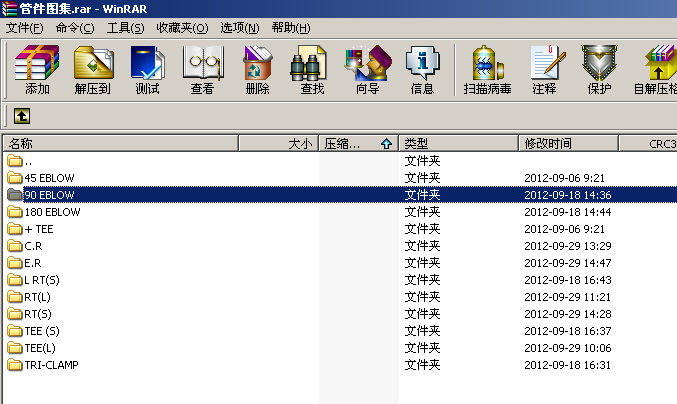The height and width of the screenshot is (404, 677).
Task: Select the + TEE folder
Action: [39, 229]
